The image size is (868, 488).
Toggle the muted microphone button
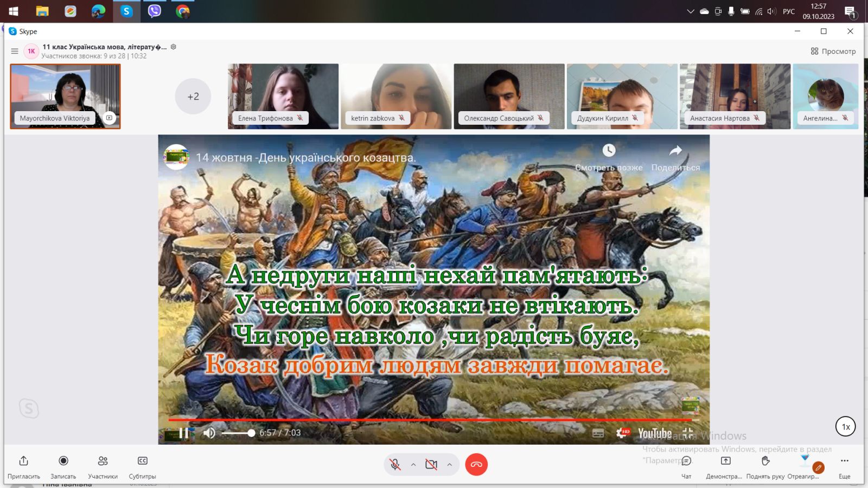[x=395, y=465]
